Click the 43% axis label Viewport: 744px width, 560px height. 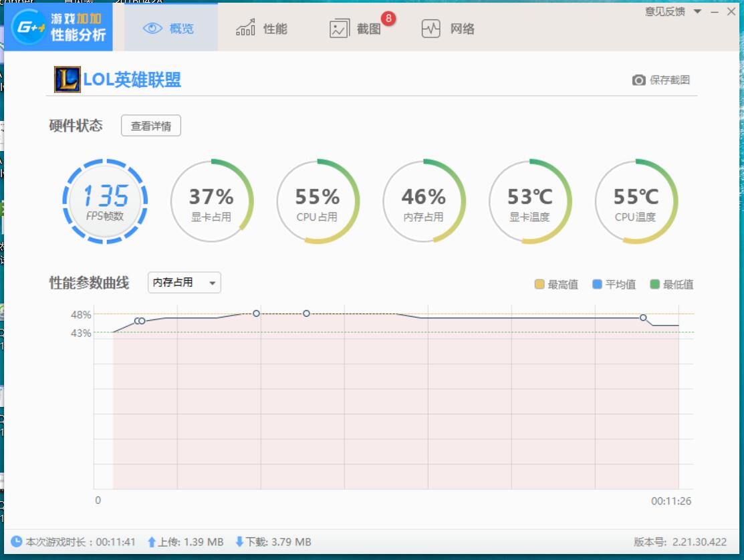click(x=81, y=333)
